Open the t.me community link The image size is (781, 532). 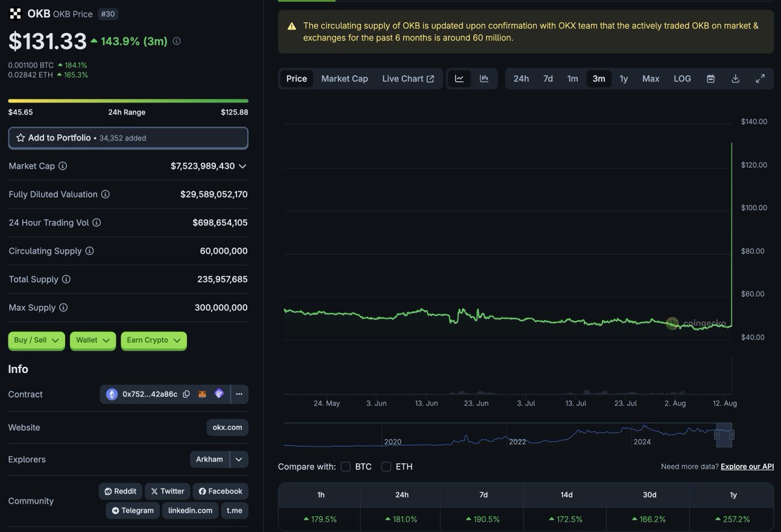pyautogui.click(x=234, y=511)
